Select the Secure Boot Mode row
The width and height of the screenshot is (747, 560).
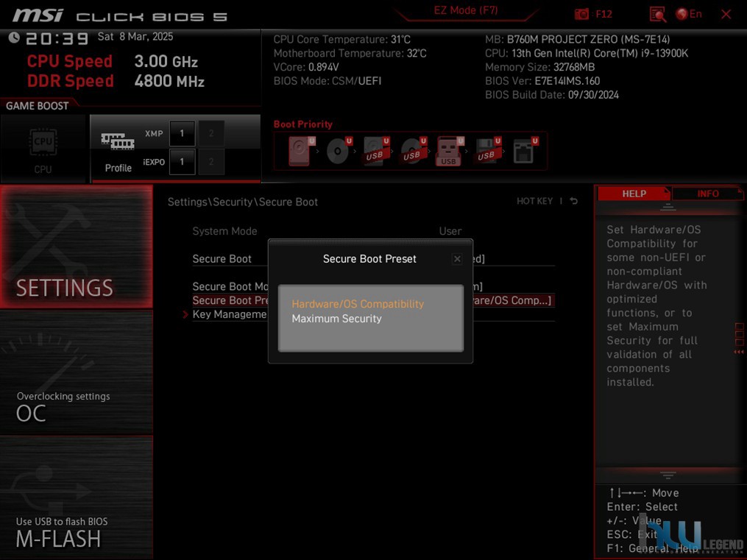[x=374, y=287]
